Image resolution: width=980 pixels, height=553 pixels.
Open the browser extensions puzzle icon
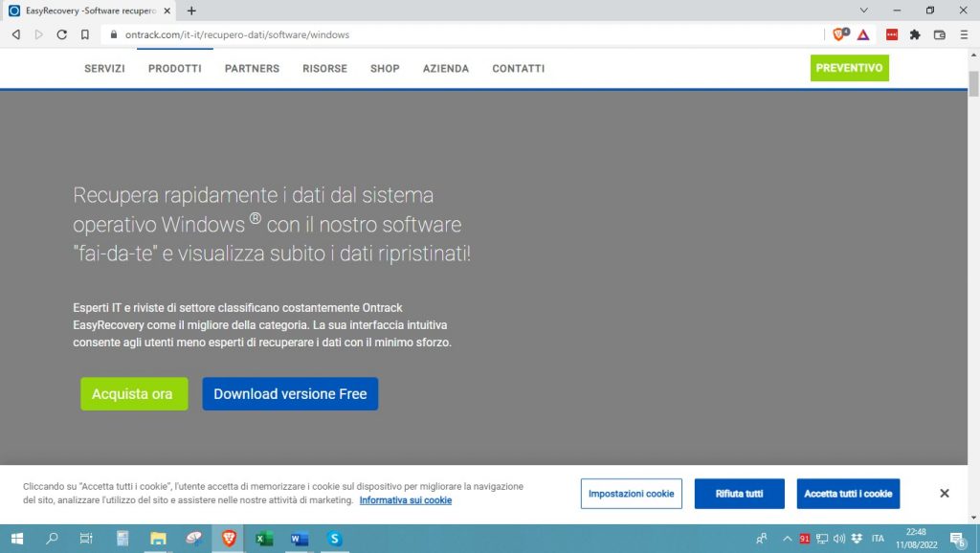915,34
